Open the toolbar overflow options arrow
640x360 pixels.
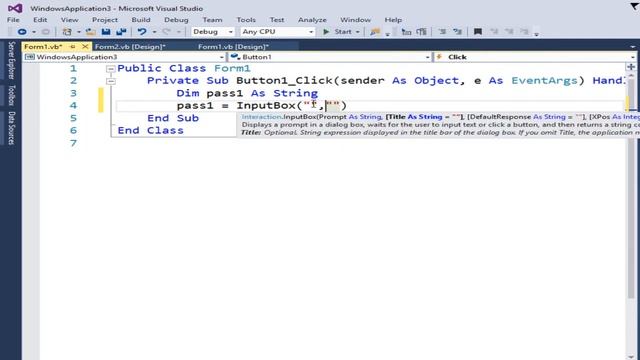pos(536,33)
